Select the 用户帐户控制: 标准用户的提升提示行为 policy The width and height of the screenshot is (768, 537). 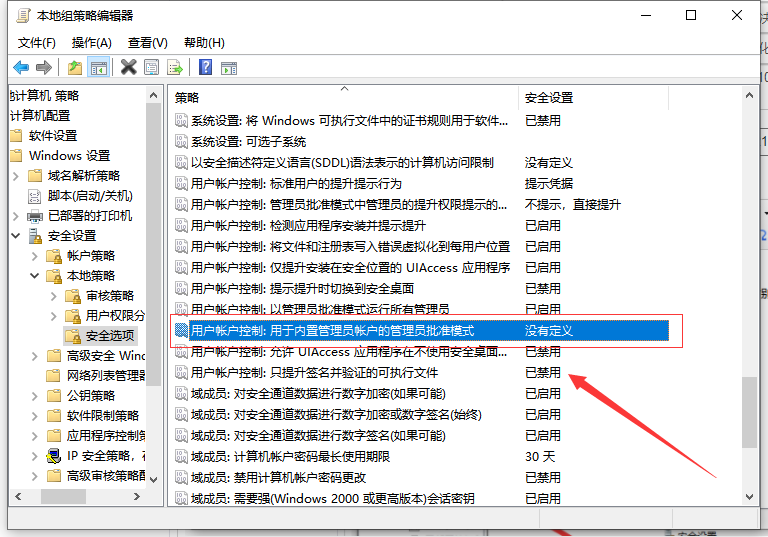click(x=296, y=183)
